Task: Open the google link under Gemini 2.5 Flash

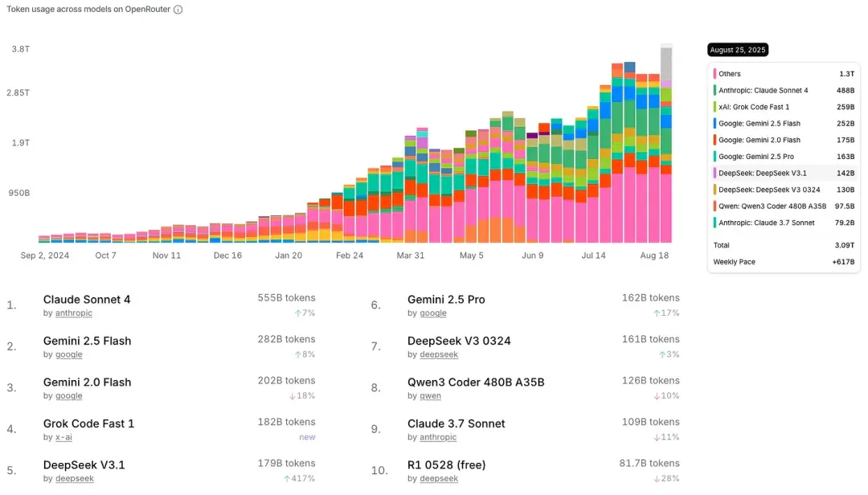Action: pyautogui.click(x=68, y=354)
